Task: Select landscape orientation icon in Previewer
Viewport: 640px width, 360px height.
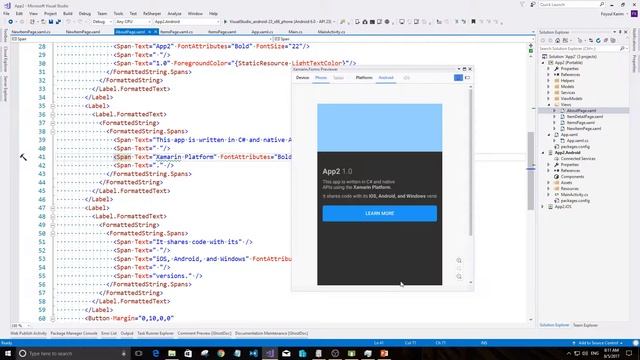Action: [x=467, y=78]
